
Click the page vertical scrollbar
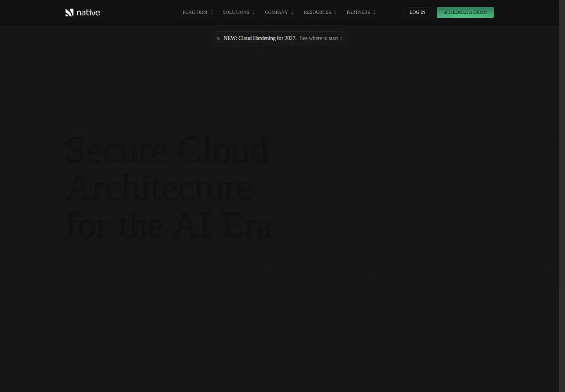click(562, 196)
